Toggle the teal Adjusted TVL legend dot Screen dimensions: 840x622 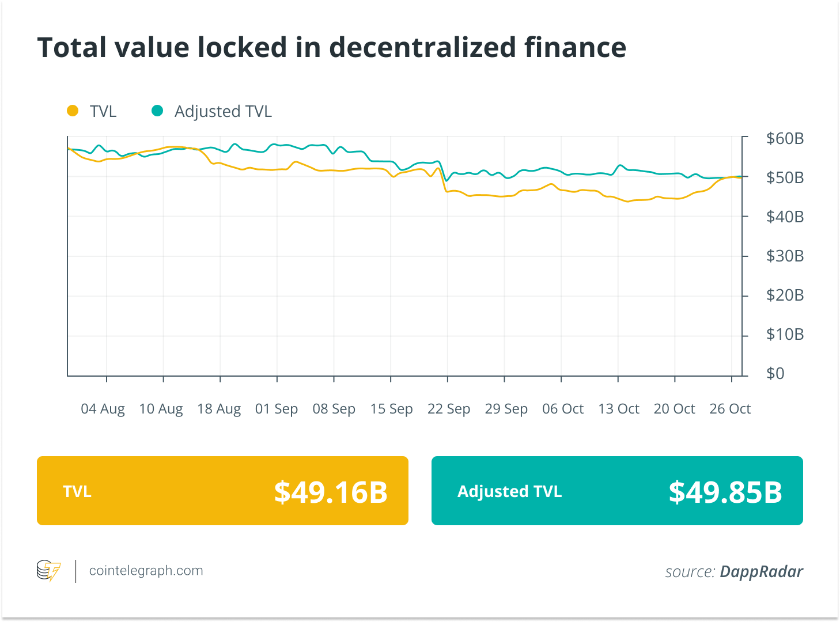(x=157, y=111)
